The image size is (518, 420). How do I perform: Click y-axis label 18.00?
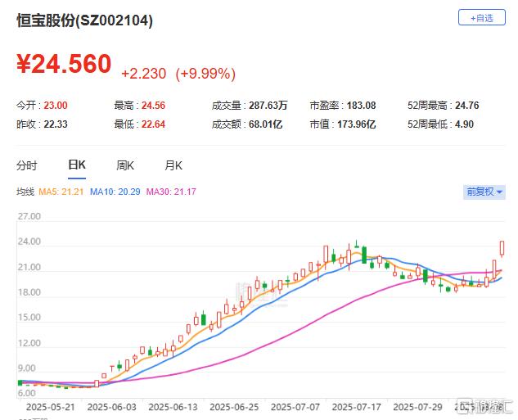click(29, 292)
